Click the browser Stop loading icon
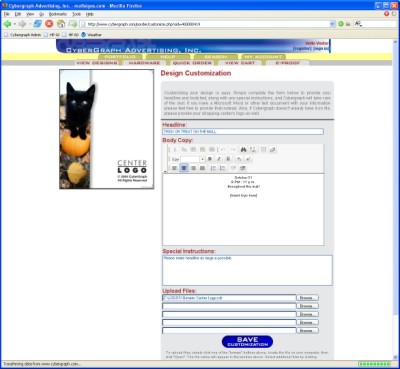 coord(49,24)
